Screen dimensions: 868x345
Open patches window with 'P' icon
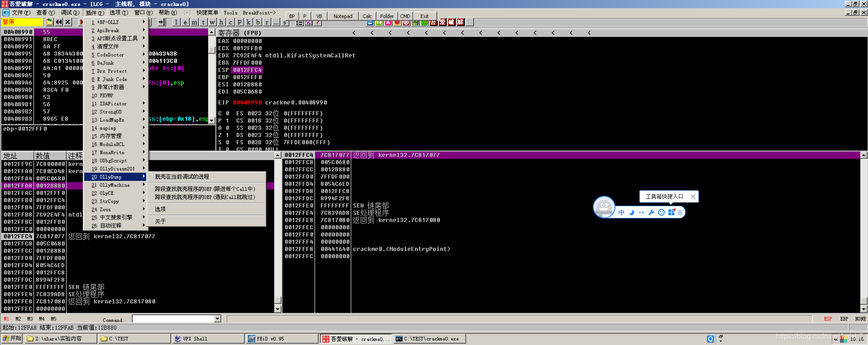(240, 22)
